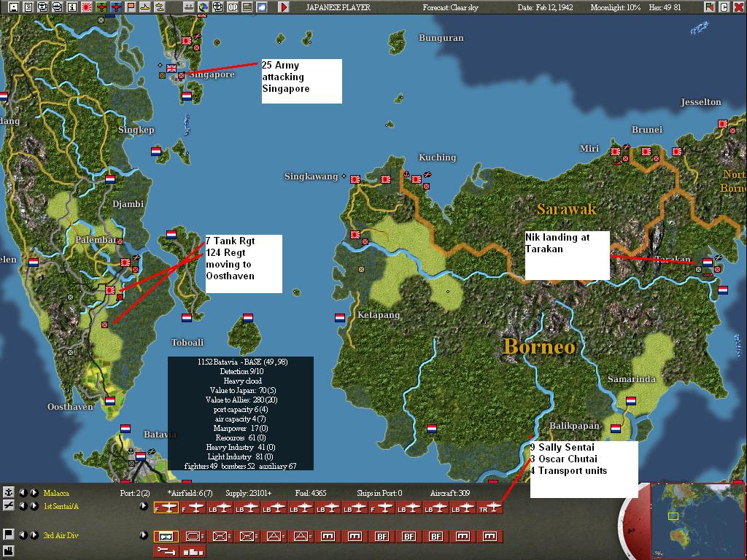Image resolution: width=747 pixels, height=560 pixels.
Task: Click the Dutch flag base at Tarakan
Action: pos(708,262)
